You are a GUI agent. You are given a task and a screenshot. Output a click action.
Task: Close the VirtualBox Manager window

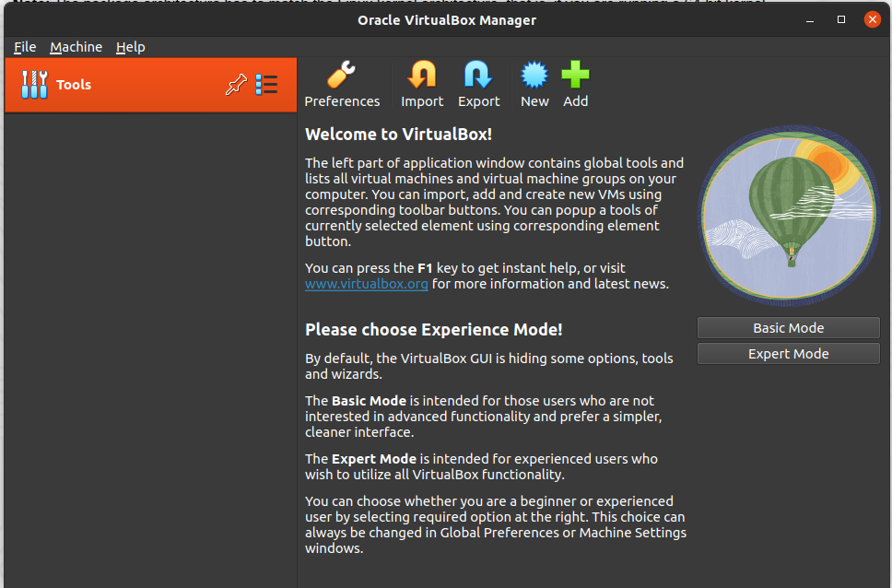871,19
